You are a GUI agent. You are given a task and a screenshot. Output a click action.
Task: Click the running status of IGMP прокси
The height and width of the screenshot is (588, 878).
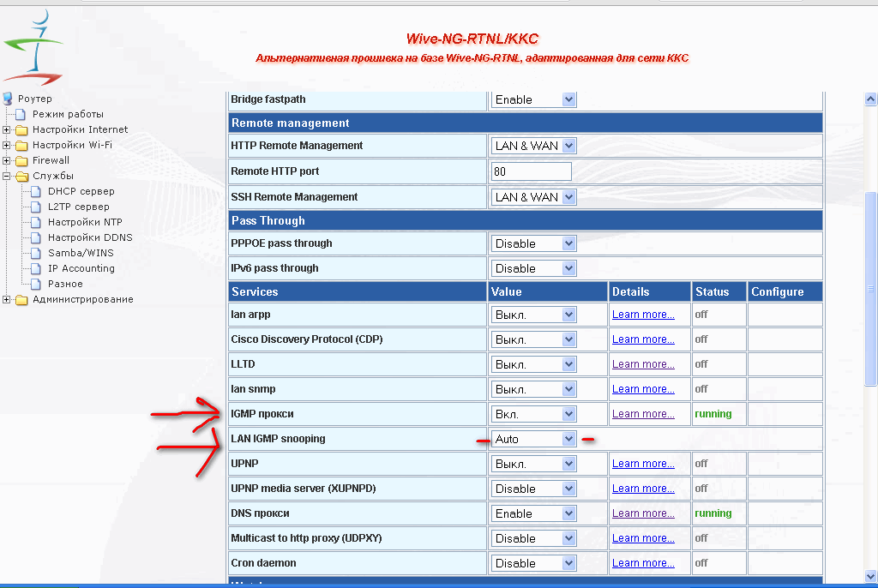713,414
